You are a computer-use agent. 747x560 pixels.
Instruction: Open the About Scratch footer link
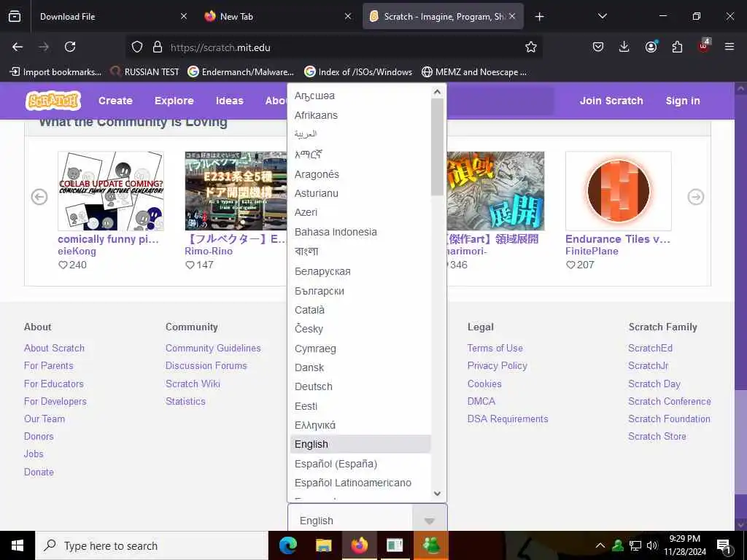(x=54, y=348)
